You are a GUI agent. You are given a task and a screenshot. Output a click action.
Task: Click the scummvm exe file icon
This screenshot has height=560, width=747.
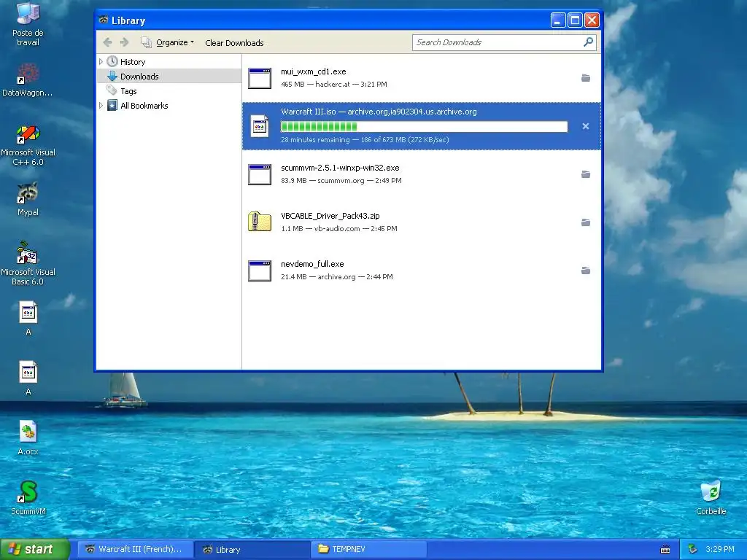click(260, 174)
